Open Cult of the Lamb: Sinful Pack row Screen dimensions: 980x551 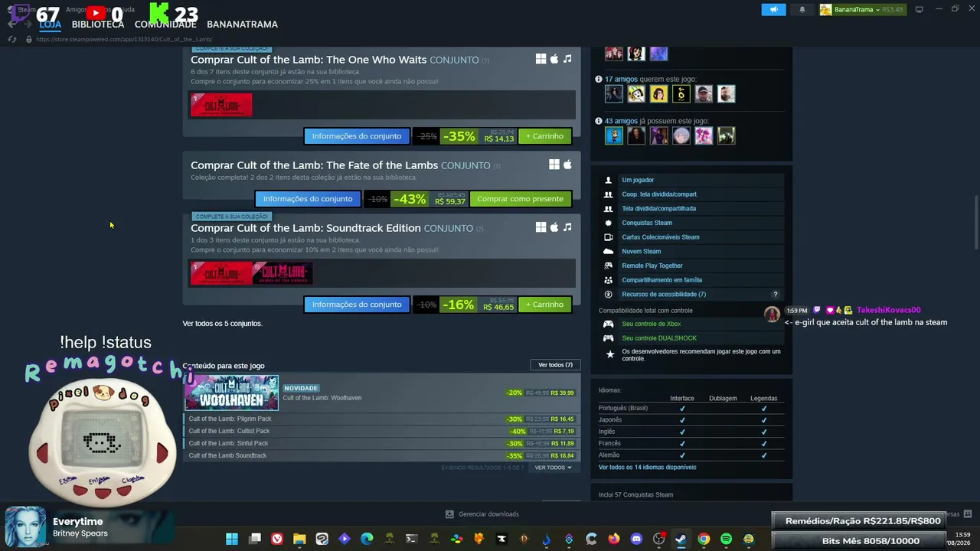point(382,444)
